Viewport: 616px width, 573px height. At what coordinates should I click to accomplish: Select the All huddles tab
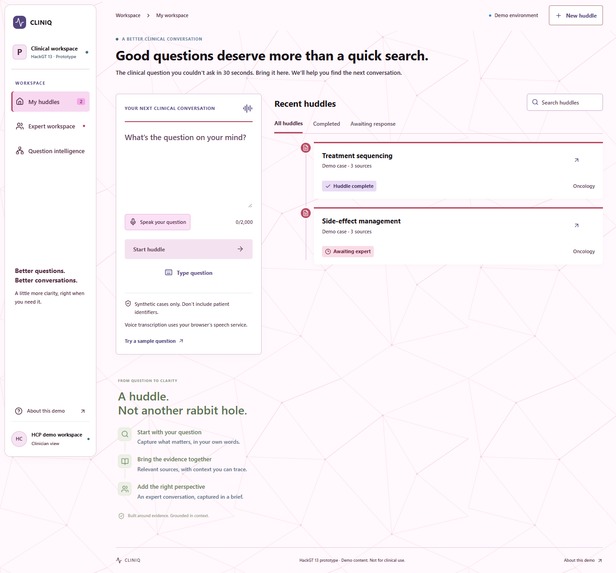(288, 123)
